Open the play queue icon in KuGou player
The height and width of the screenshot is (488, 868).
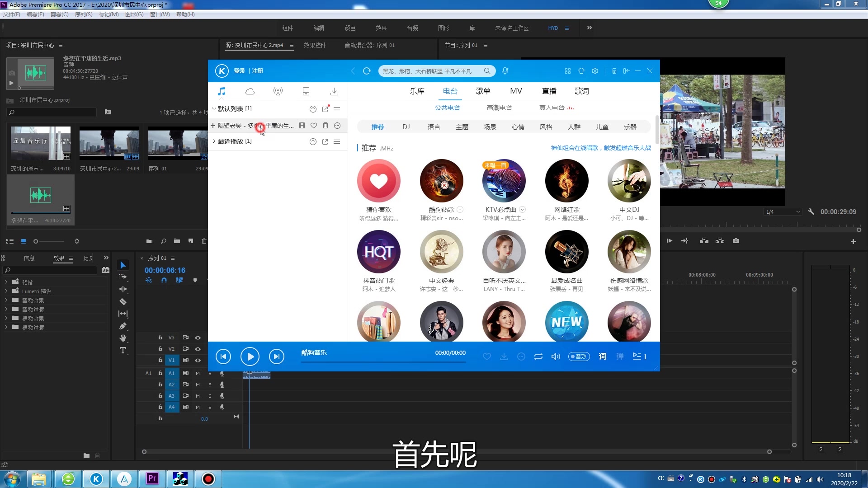point(639,357)
